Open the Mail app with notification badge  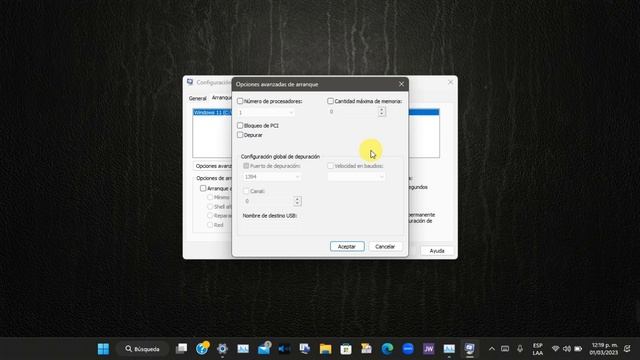click(x=264, y=349)
